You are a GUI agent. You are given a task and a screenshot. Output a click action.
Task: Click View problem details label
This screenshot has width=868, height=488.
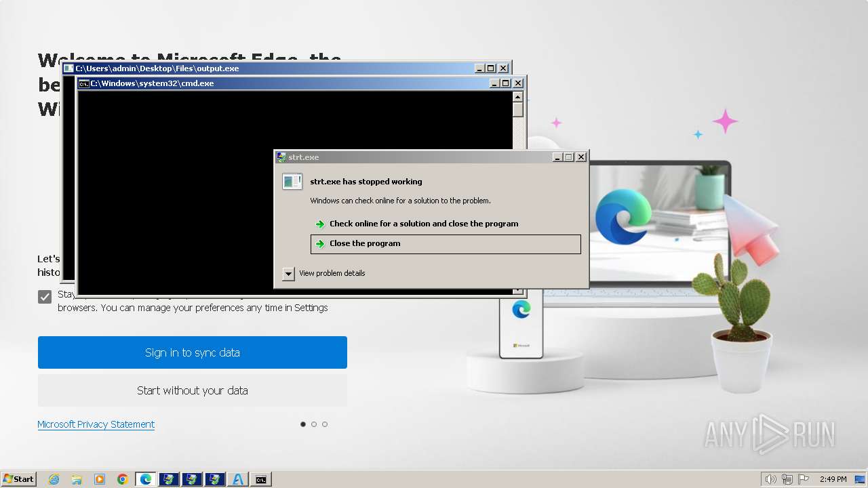click(332, 273)
